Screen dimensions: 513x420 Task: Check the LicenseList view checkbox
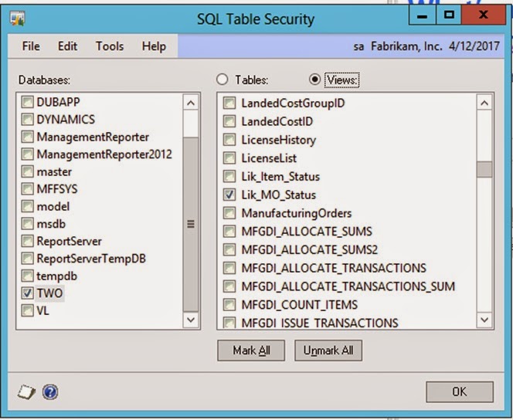pyautogui.click(x=229, y=158)
